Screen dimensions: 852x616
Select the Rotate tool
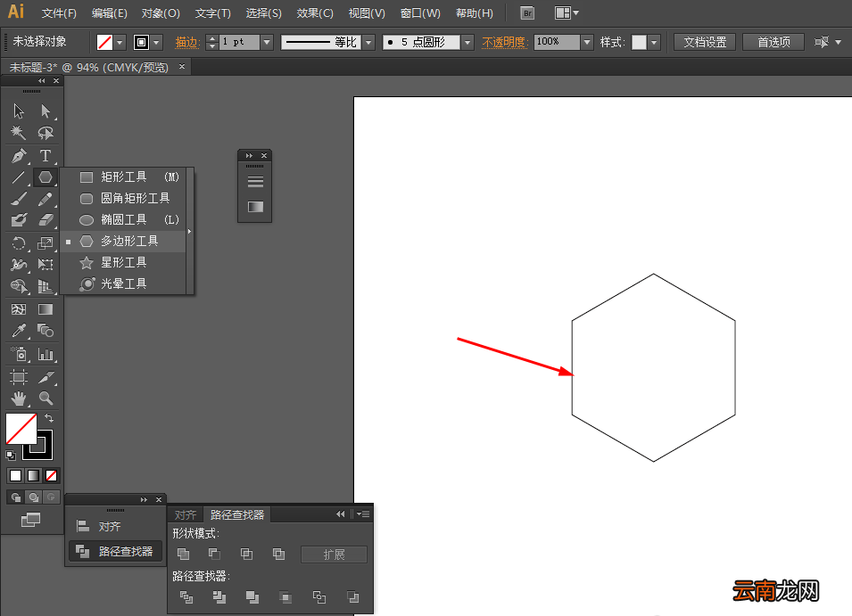(19, 243)
